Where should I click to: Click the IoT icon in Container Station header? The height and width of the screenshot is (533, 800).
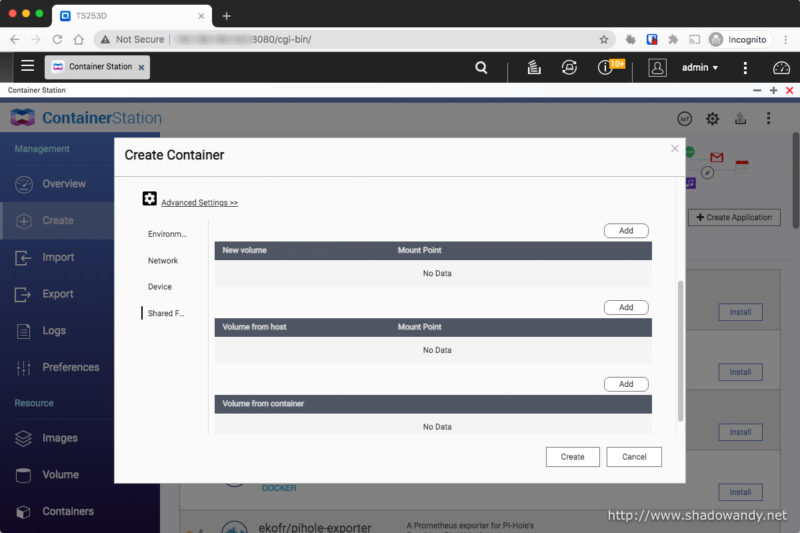pos(685,118)
